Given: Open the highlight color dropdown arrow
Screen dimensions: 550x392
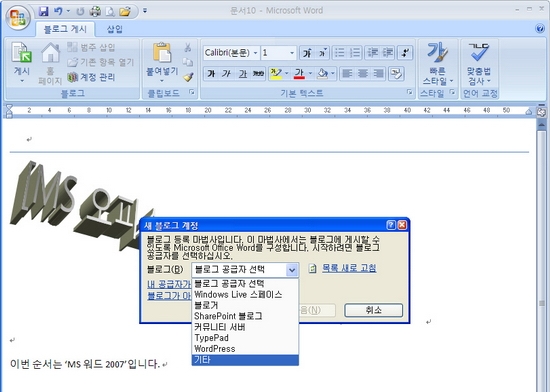Looking at the screenshot, I should pos(287,74).
